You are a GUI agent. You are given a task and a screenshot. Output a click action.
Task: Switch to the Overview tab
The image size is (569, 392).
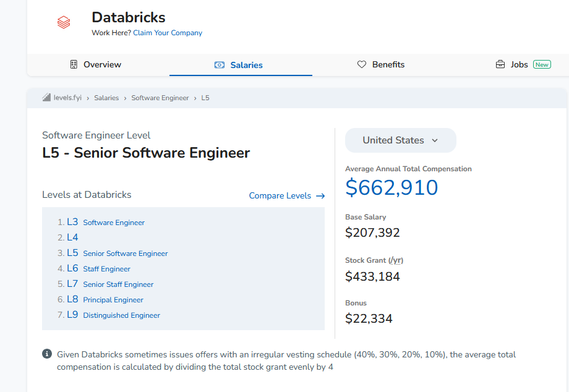click(102, 64)
